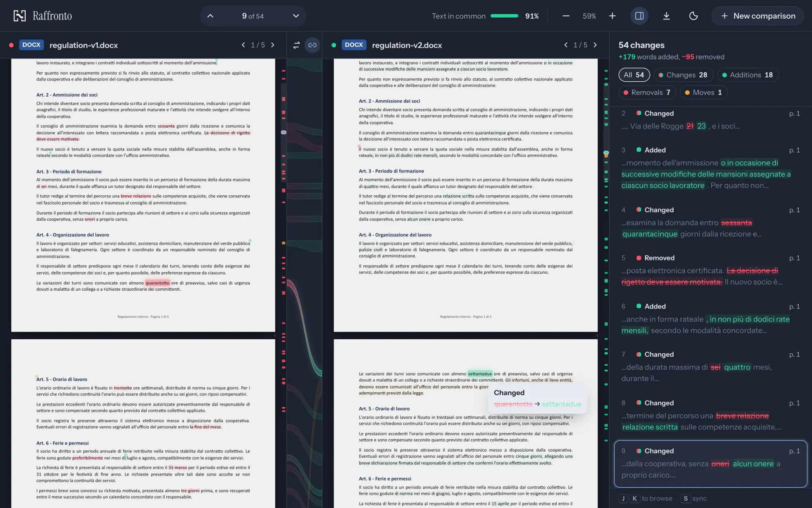Click the 9 of 54 change counter
Image resolution: width=812 pixels, height=508 pixels.
253,16
